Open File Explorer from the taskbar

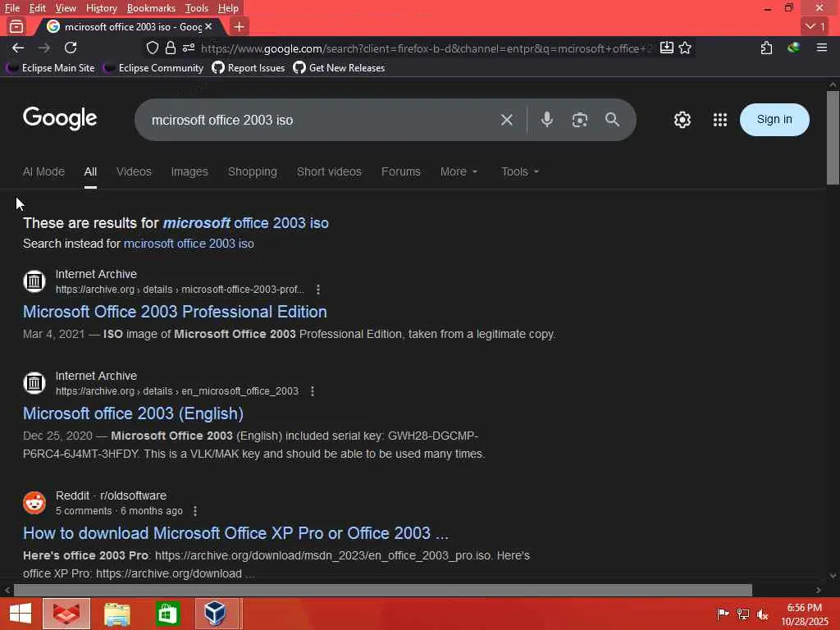116,614
